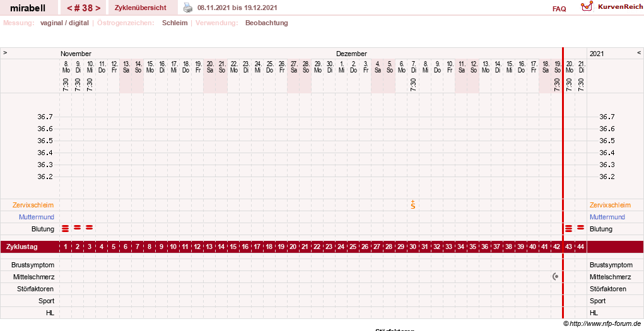
Task: Click the right 36.2 temperature axis label
Action: pos(607,177)
